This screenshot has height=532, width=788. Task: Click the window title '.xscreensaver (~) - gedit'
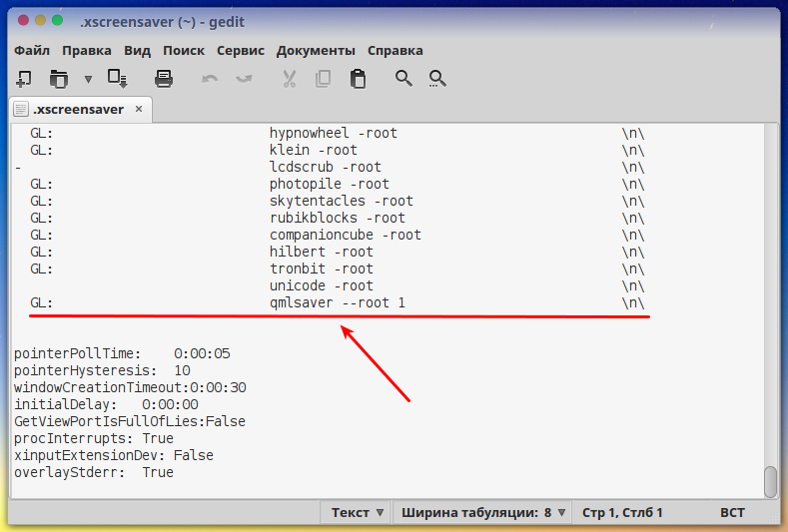(x=162, y=22)
